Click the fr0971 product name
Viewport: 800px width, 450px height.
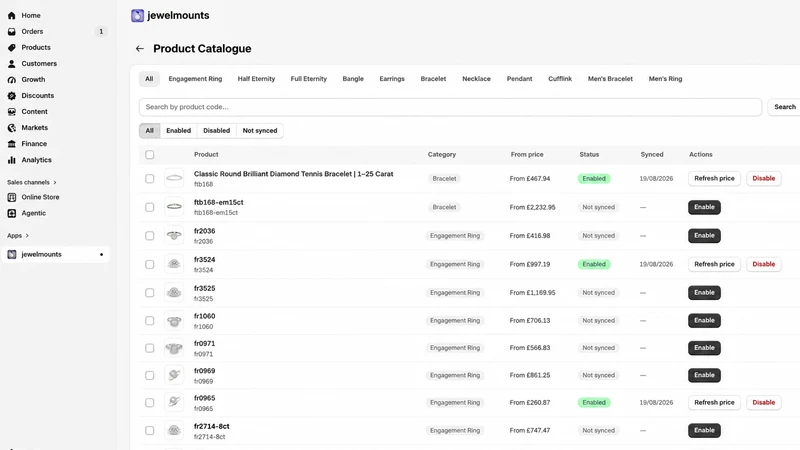pyautogui.click(x=205, y=343)
